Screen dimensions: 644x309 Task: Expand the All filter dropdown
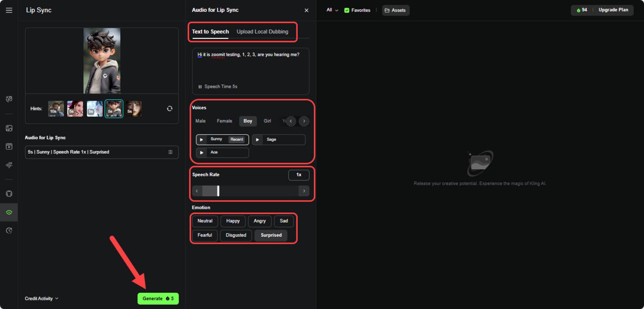(332, 10)
